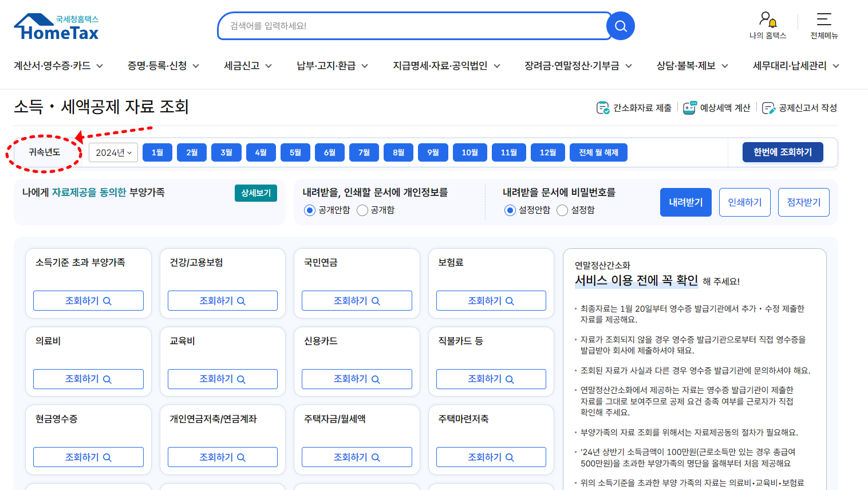The height and width of the screenshot is (490, 868).
Task: Toggle the 2월 month button
Action: point(192,152)
